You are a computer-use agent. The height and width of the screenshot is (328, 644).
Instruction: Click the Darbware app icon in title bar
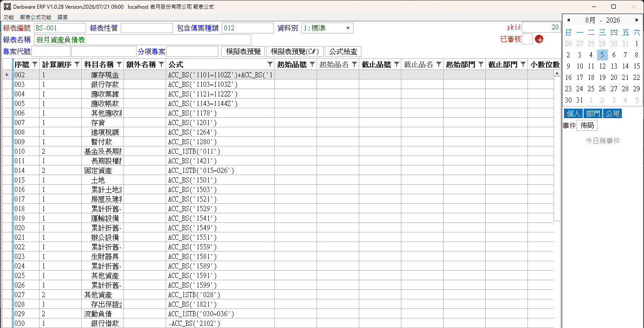click(x=7, y=7)
